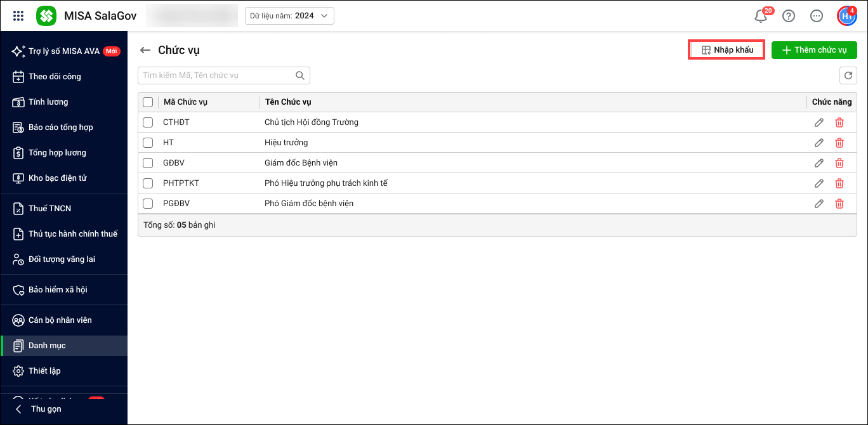Edit the Phó Giám đốc bệnh viện row
This screenshot has width=868, height=425.
tap(819, 204)
